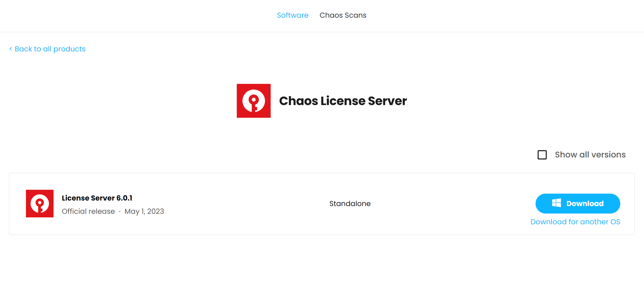Viewport: 644px width, 295px height.
Task: Select the License Server 6.0.1 title
Action: 97,198
